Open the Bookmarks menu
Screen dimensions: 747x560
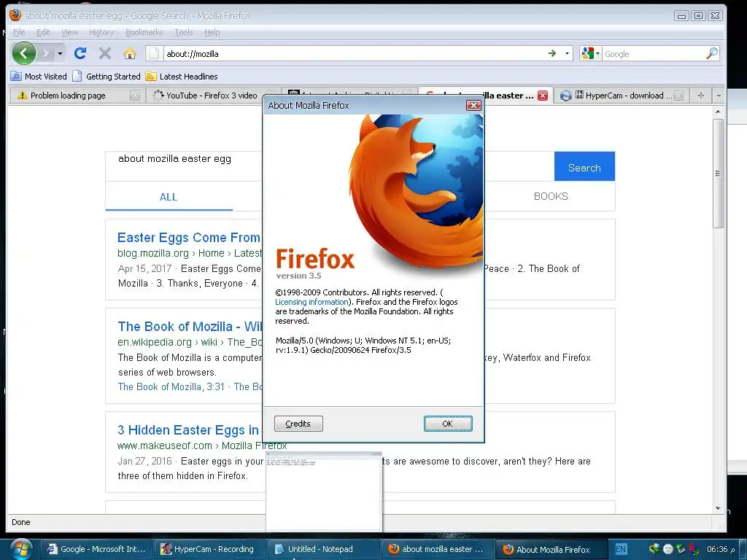point(144,32)
